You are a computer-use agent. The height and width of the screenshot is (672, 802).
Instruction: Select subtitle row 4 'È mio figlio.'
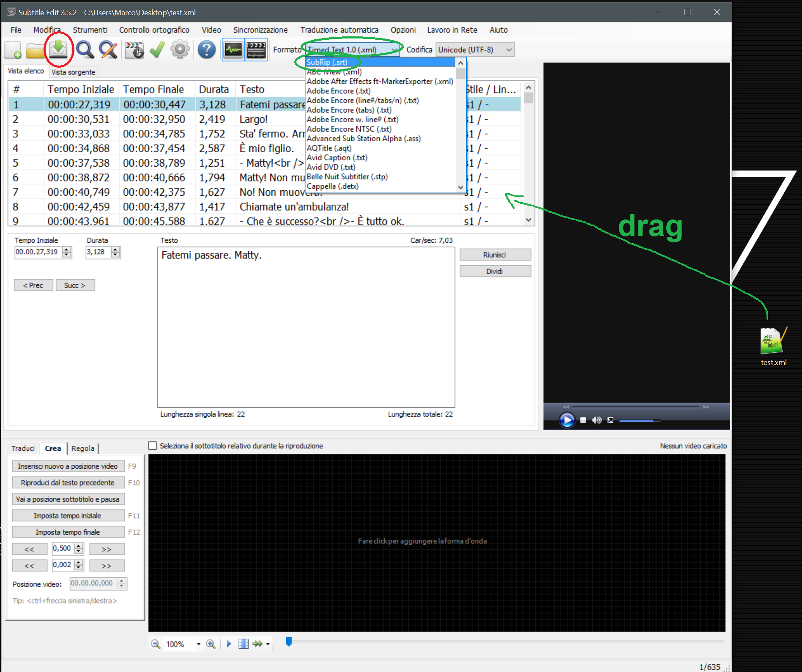[265, 148]
